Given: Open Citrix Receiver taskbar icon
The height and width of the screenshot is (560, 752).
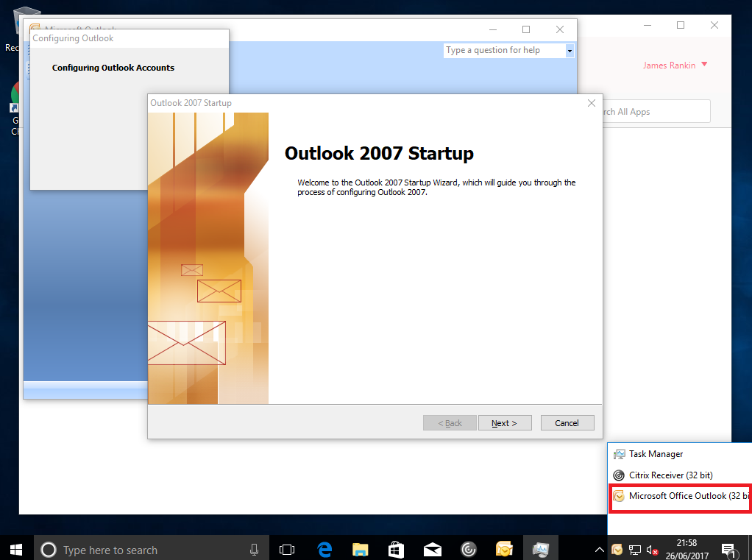Looking at the screenshot, I should tap(468, 550).
